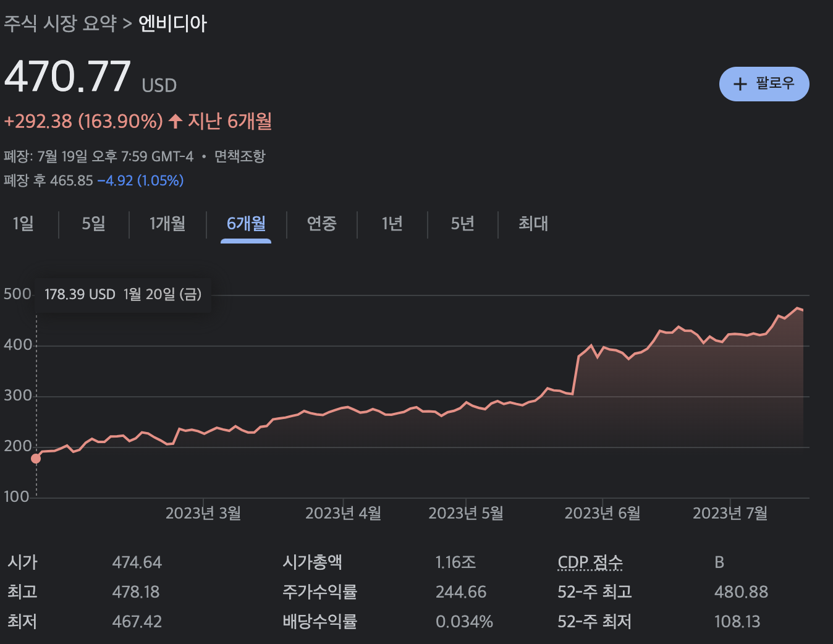Open the 주식 시장 요약 breadcrumb
This screenshot has width=833, height=644.
coord(61,23)
